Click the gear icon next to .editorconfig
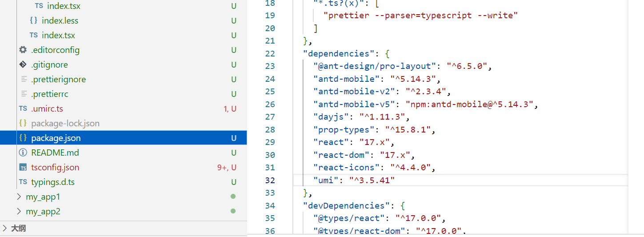This screenshot has width=644, height=237. [x=23, y=50]
